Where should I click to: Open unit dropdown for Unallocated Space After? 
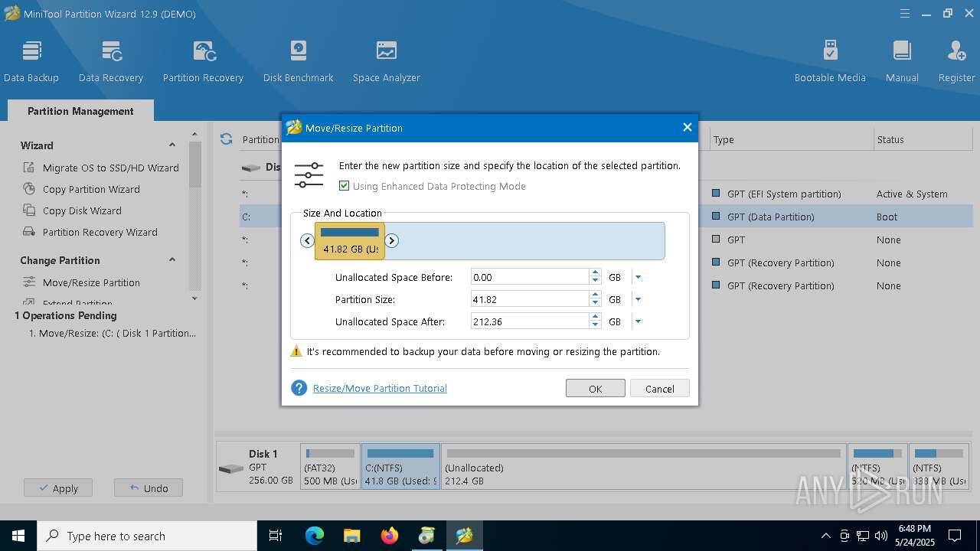point(639,321)
